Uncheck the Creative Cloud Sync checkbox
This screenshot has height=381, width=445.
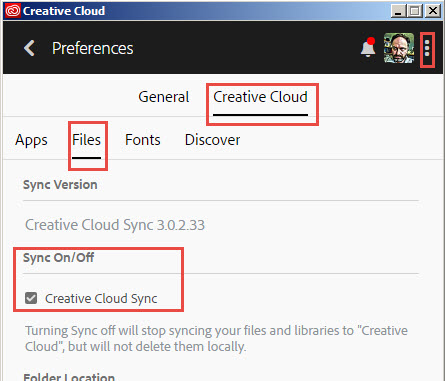coord(31,298)
